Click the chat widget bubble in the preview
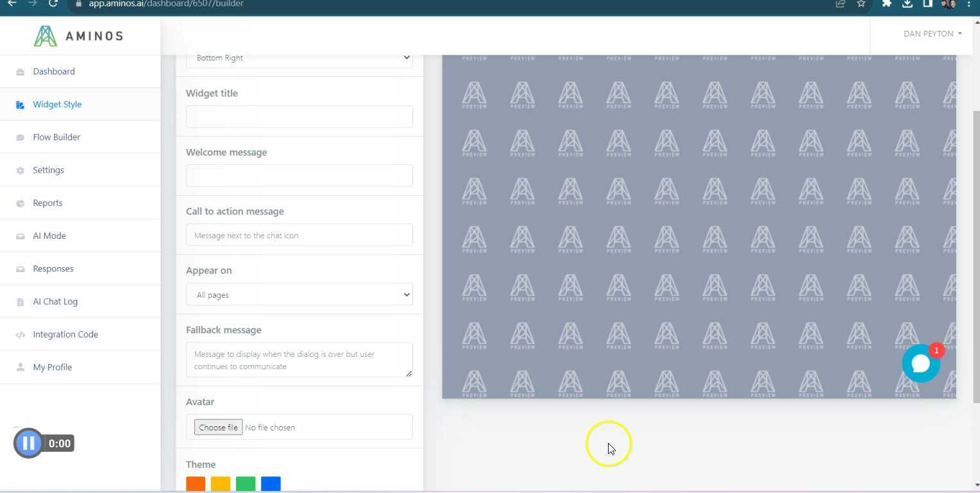Image resolution: width=980 pixels, height=493 pixels. 920,363
